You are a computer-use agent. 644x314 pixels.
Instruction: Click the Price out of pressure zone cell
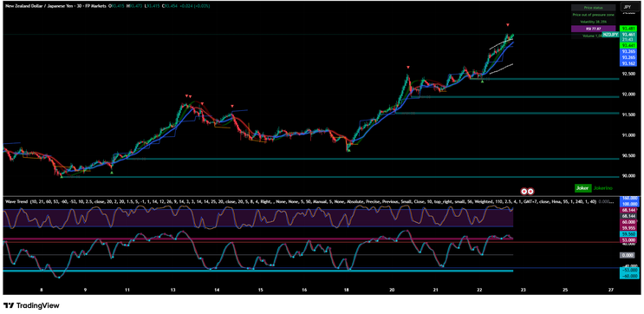click(x=593, y=15)
